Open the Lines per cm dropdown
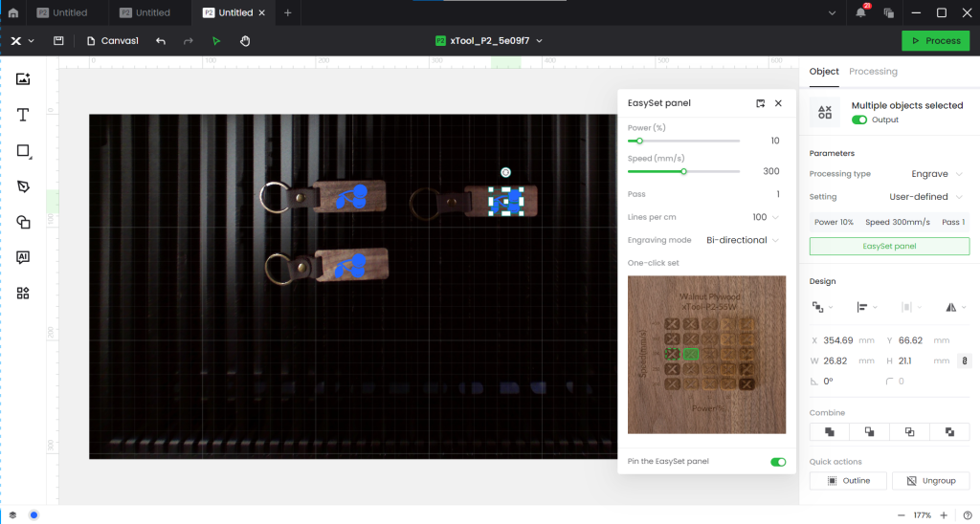Screen dimensions: 980x524 click(766, 217)
